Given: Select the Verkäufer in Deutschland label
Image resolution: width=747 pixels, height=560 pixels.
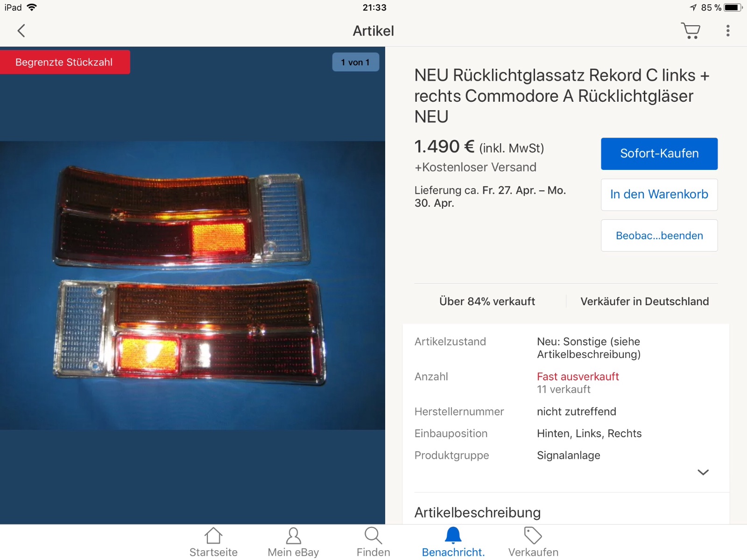Looking at the screenshot, I should pos(644,301).
